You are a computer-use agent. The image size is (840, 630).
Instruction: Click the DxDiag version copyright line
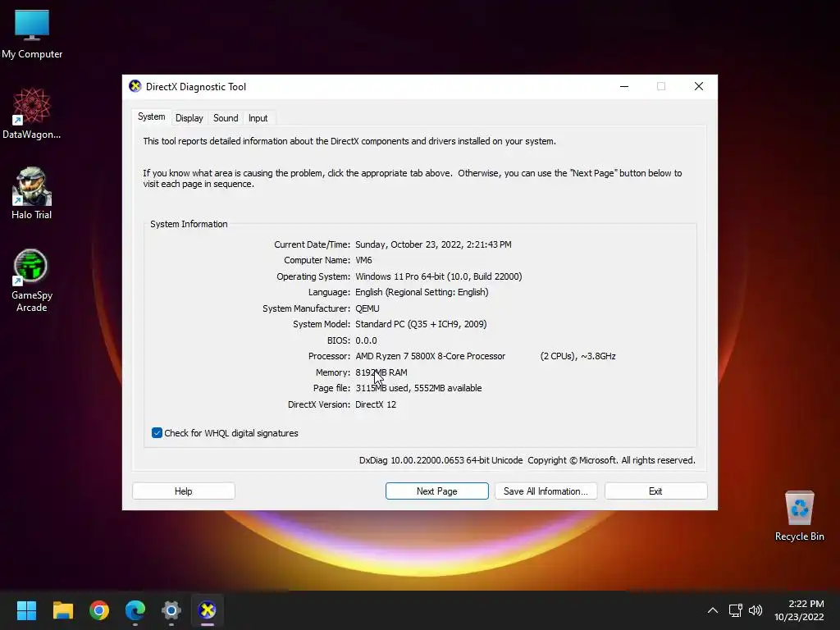pyautogui.click(x=527, y=460)
